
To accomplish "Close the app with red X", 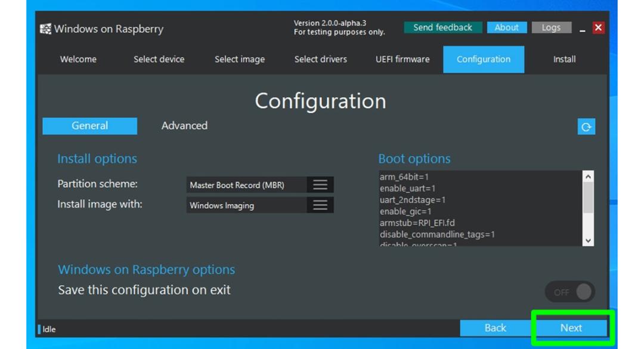I will click(598, 27).
